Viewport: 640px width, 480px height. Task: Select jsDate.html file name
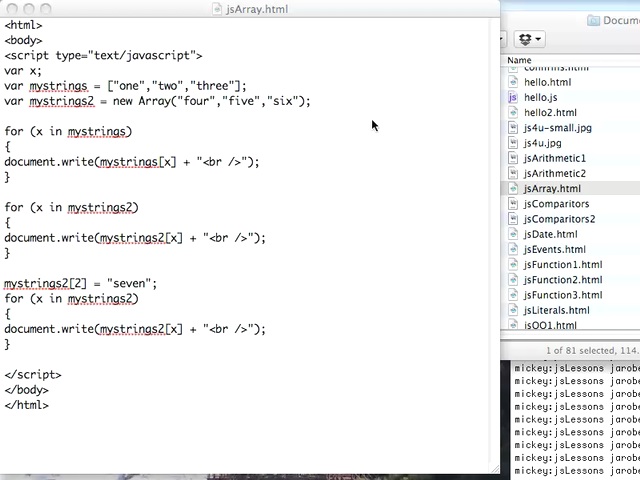(551, 234)
